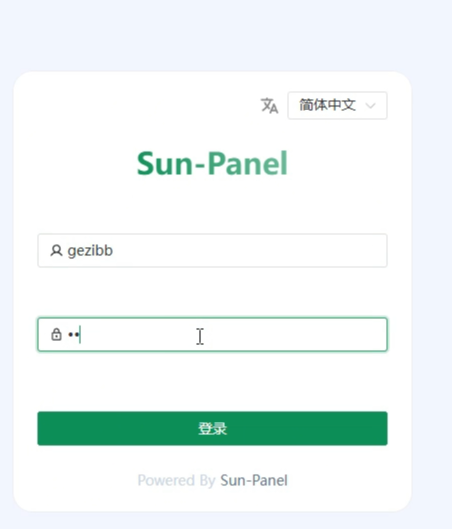Place cursor after gezibb username text
Viewport: 452px width, 529px height.
[114, 251]
